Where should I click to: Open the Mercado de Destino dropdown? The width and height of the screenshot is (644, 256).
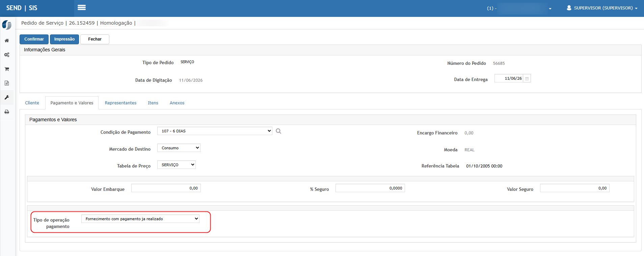click(179, 148)
